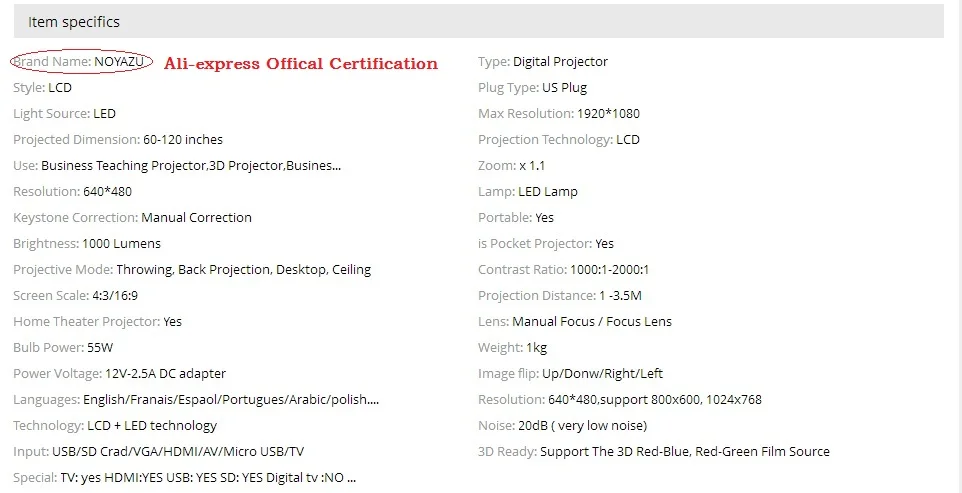Click the Type Digital Projector entry
The width and height of the screenshot is (962, 493).
point(543,61)
